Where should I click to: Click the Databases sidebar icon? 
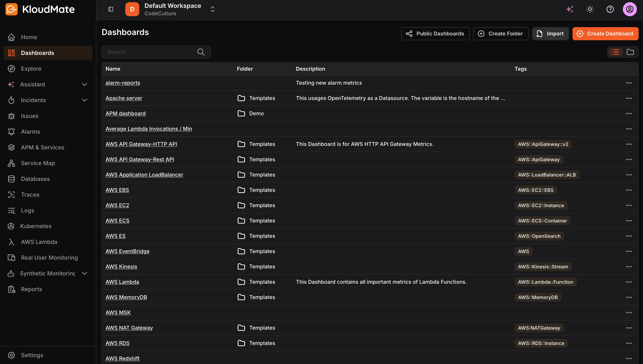(x=11, y=179)
